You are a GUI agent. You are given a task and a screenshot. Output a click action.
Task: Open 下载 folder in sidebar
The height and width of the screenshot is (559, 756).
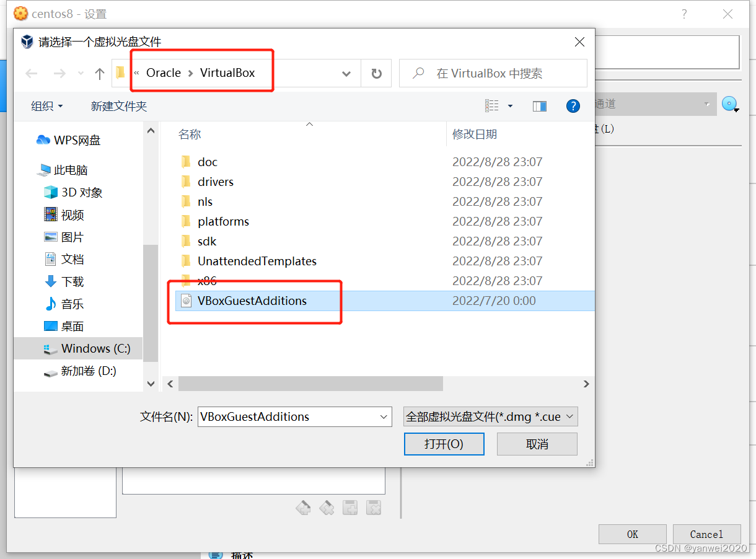coord(64,281)
